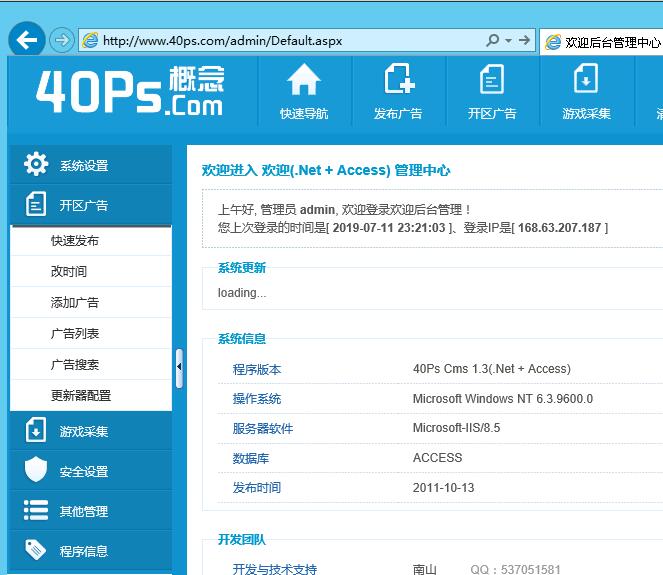663x575 pixels.
Task: Select 快速发布 in the sidebar submenu
Action: (x=75, y=241)
